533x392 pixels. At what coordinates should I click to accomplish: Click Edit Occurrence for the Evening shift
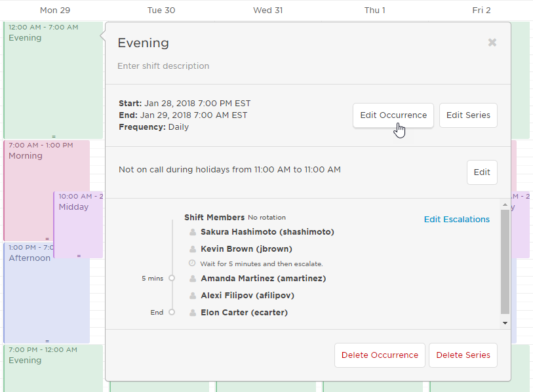[x=393, y=115]
